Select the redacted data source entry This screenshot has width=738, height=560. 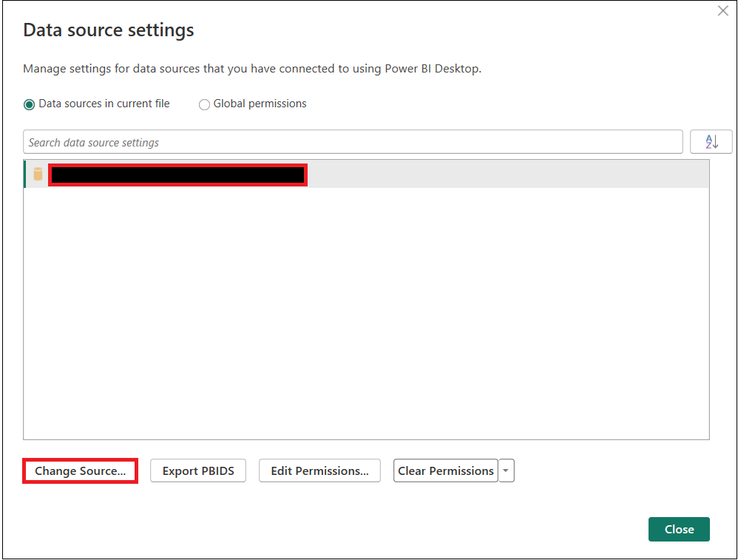pyautogui.click(x=177, y=175)
